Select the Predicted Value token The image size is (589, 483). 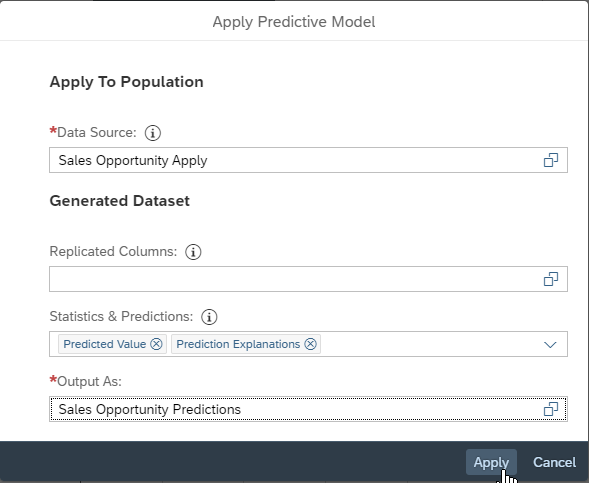tap(104, 344)
